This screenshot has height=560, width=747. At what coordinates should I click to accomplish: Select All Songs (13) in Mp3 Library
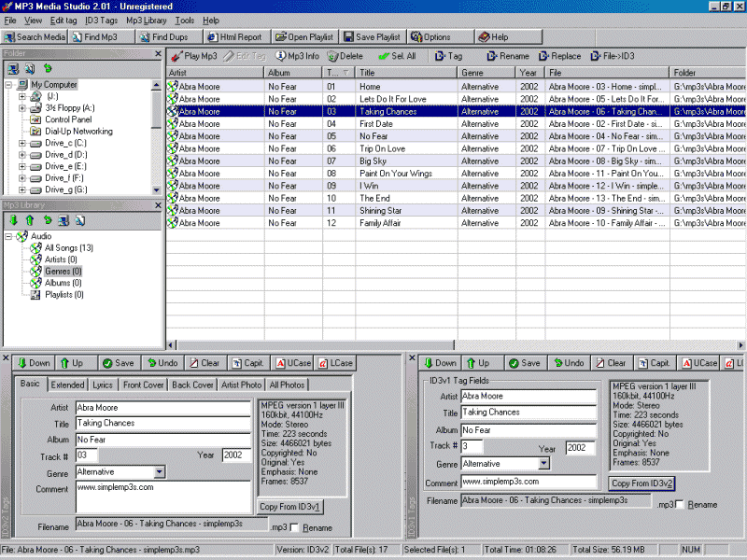pos(68,248)
